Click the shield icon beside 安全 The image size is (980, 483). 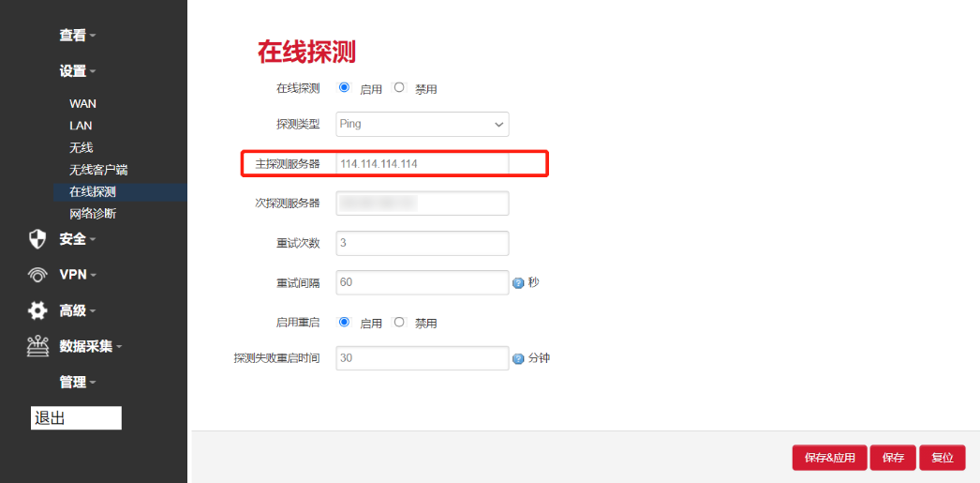(x=37, y=239)
